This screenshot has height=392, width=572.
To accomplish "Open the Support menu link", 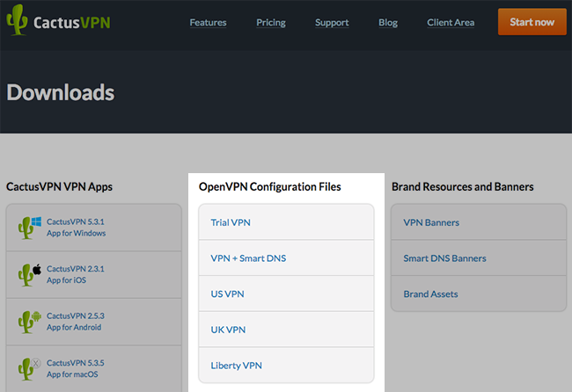I will click(x=332, y=23).
